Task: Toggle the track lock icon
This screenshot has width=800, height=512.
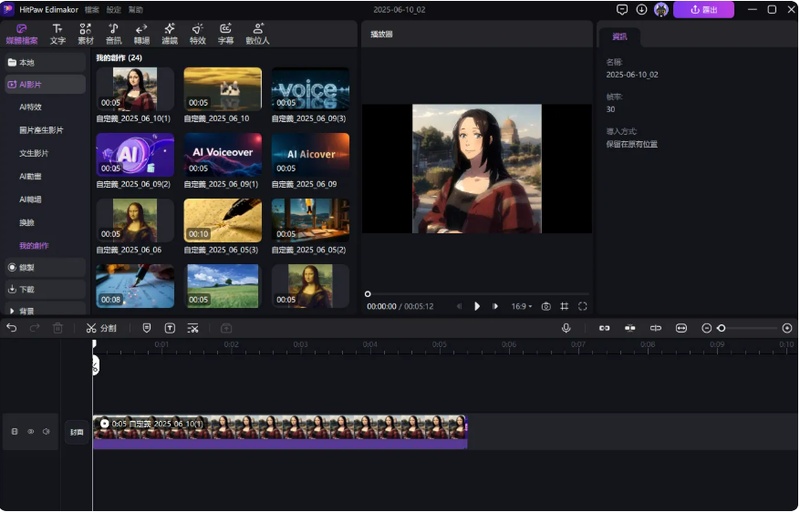Action: point(15,432)
